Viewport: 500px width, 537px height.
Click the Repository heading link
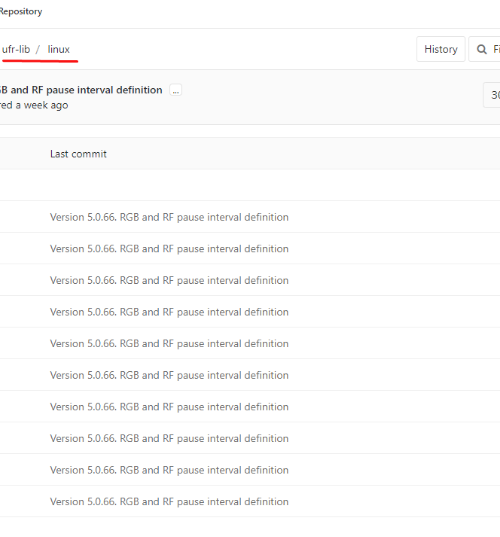click(x=21, y=11)
